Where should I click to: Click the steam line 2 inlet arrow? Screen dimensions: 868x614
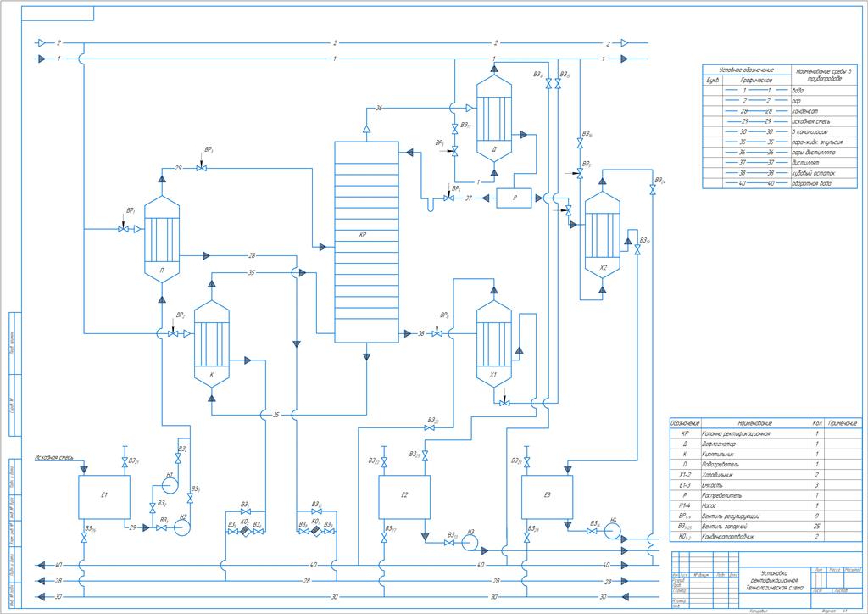point(41,42)
